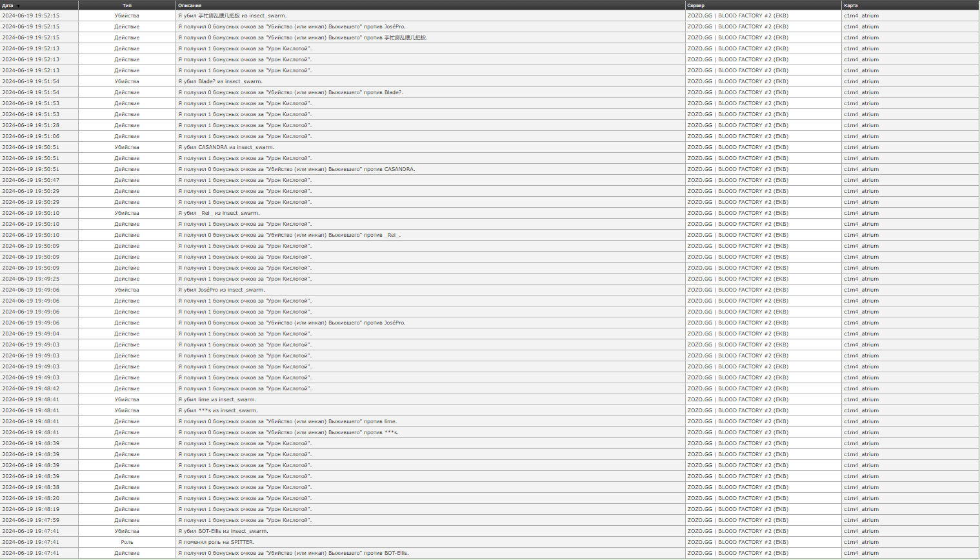Viewport: 980px width, 560px height.
Task: Click the 'Я убил Blade?' kill description
Action: tap(220, 81)
